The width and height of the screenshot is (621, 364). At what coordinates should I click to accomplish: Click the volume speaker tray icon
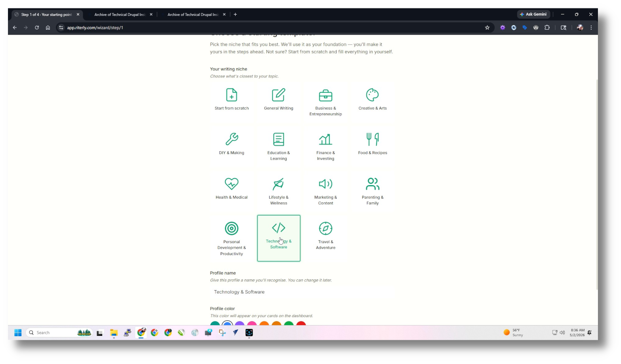(562, 333)
